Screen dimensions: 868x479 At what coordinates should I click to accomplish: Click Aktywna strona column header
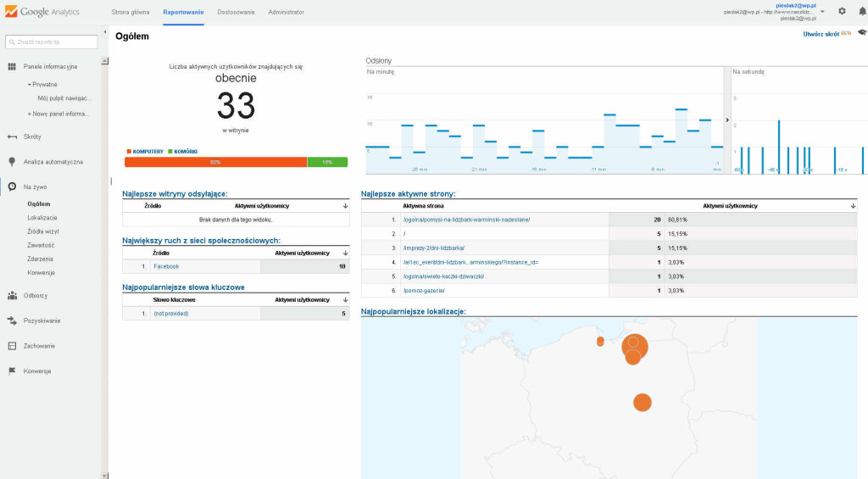click(423, 206)
